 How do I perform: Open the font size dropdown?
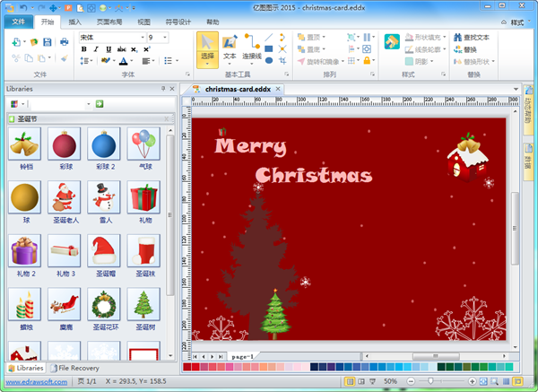(x=165, y=37)
